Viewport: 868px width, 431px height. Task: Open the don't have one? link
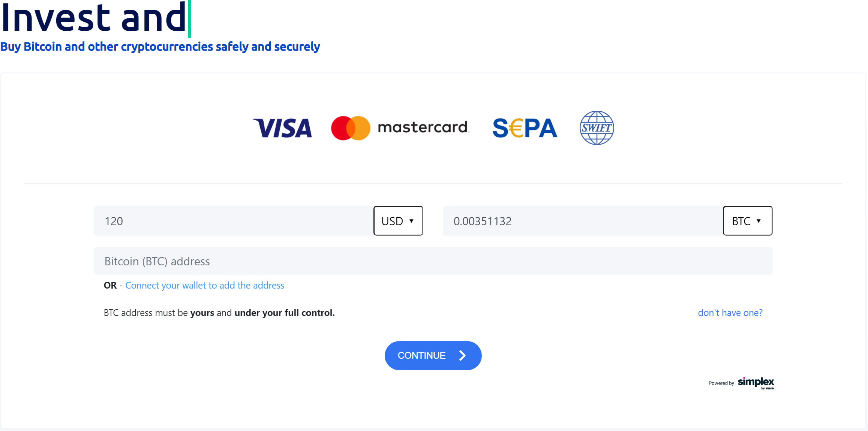(730, 313)
